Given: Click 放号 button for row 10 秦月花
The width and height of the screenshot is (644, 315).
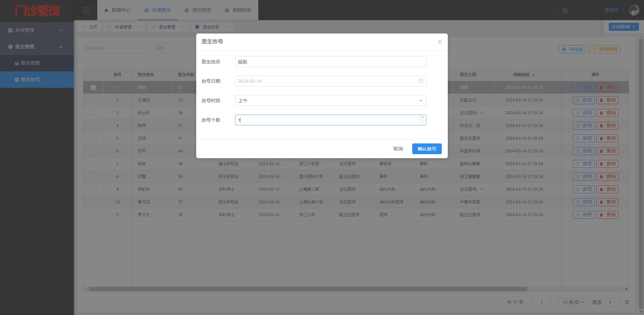Looking at the screenshot, I should [x=584, y=202].
